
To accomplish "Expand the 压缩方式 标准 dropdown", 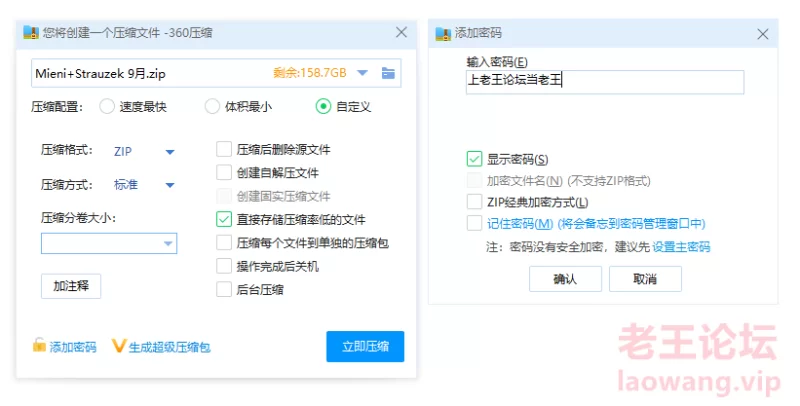I will tap(170, 185).
